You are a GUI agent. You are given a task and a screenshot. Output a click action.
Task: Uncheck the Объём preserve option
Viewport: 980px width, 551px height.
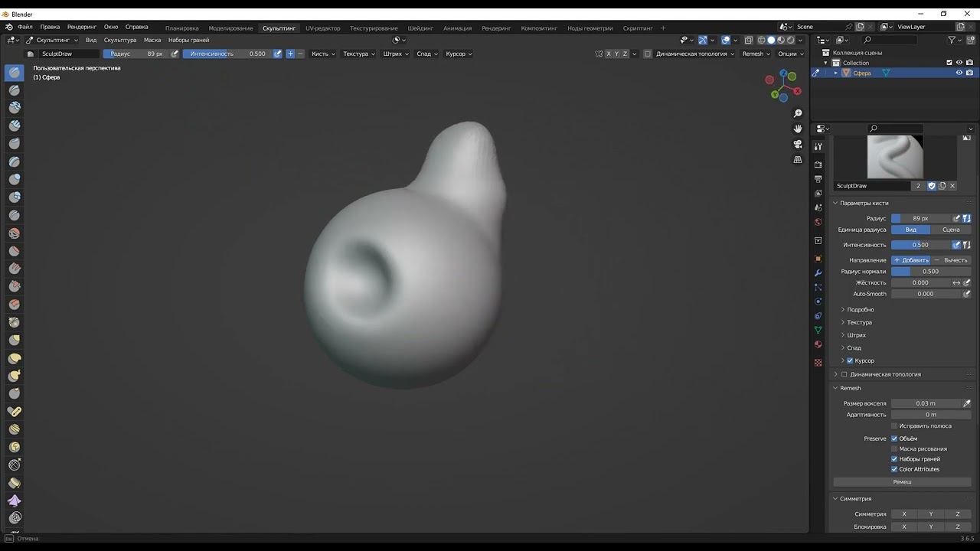tap(894, 439)
